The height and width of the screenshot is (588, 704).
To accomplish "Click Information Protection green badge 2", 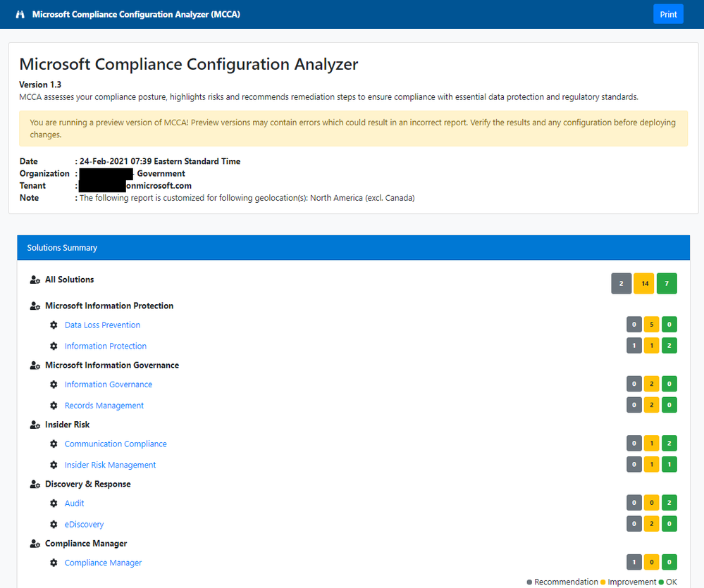I will coord(669,345).
